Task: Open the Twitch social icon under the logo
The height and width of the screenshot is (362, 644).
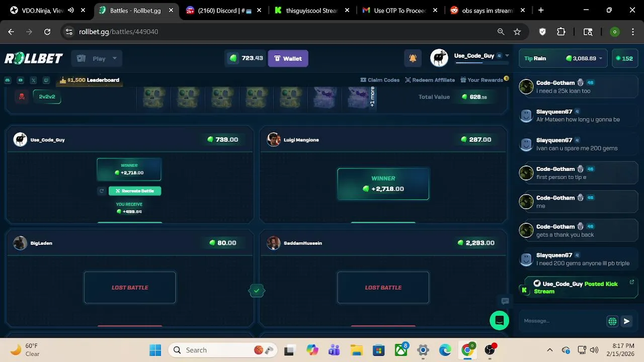Action: pos(46,80)
